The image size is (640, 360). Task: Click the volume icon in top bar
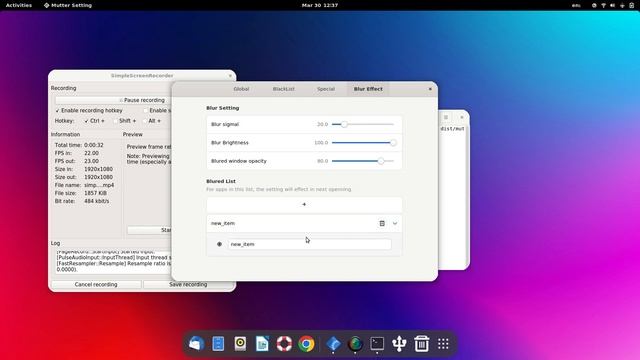[613, 5]
